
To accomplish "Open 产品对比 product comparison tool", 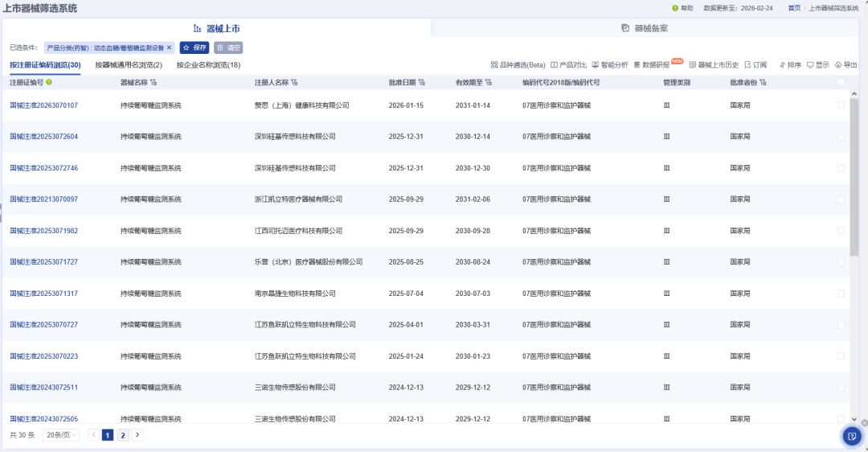I will coord(568,65).
